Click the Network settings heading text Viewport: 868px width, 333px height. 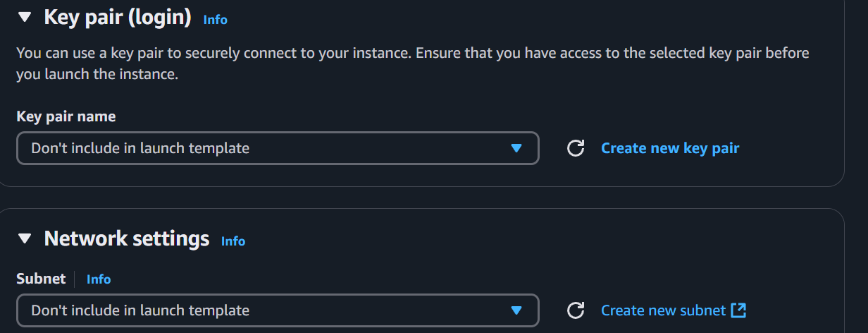(x=127, y=239)
